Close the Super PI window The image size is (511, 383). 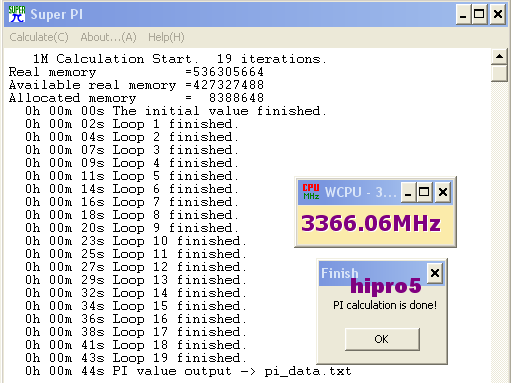[498, 14]
